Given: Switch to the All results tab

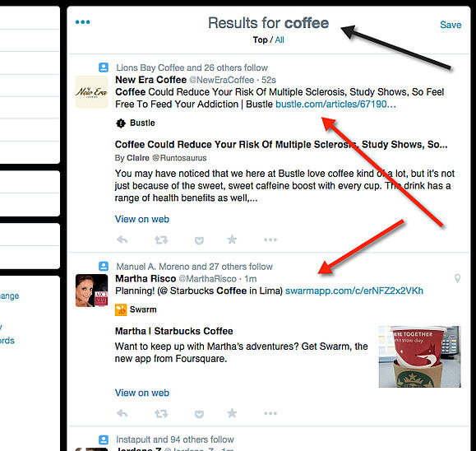Looking at the screenshot, I should coord(280,40).
